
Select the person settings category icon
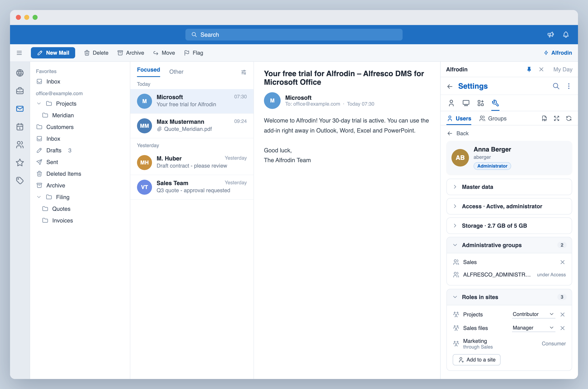[x=451, y=103]
